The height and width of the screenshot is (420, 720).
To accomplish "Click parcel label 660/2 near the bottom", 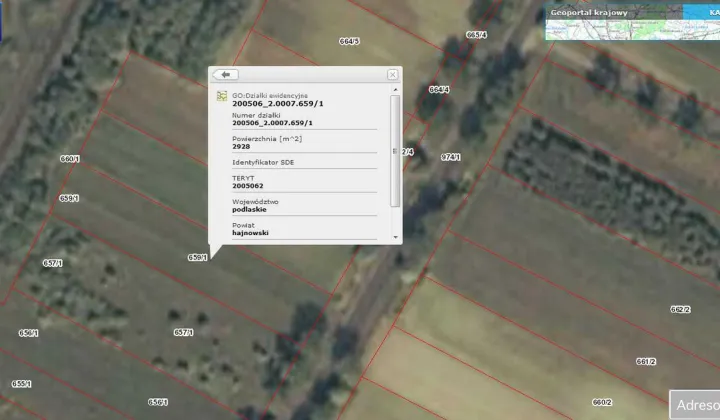I will click(601, 402).
